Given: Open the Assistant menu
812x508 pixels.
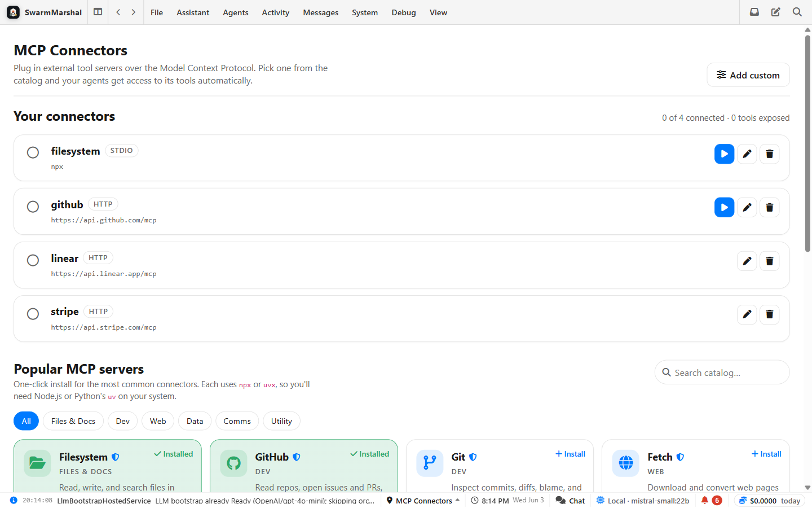Looking at the screenshot, I should [193, 12].
